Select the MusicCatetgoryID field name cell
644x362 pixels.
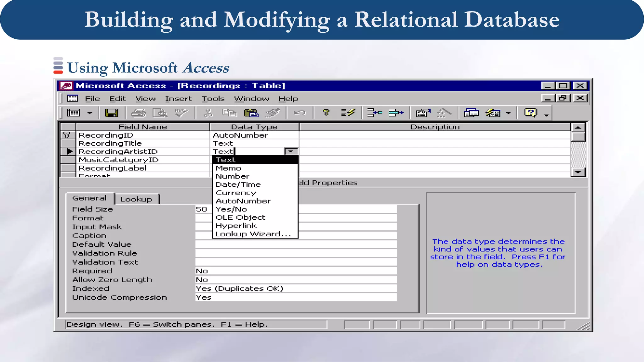[x=143, y=160]
